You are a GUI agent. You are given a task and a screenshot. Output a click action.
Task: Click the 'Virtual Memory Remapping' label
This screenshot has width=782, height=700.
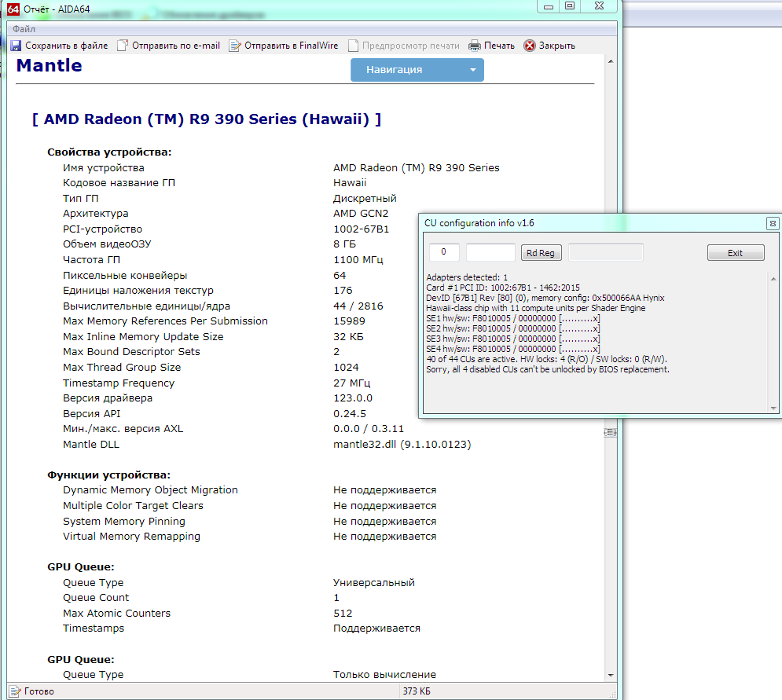pyautogui.click(x=131, y=537)
